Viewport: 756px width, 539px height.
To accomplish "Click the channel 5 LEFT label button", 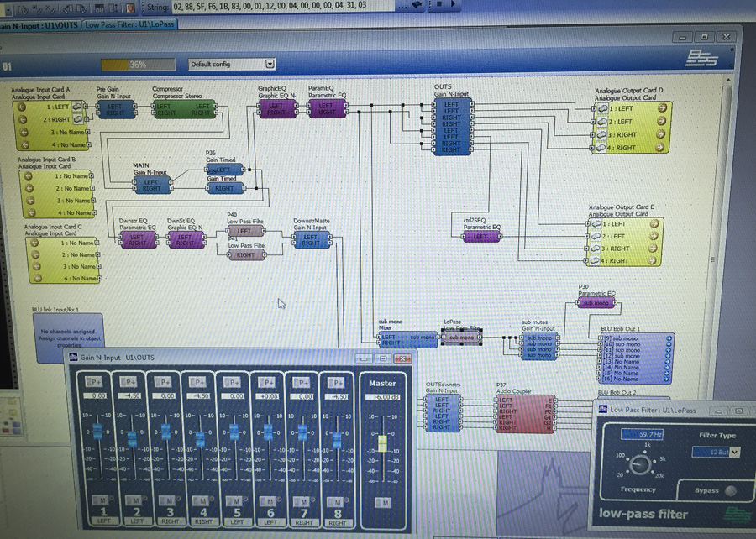I will coord(237,522).
